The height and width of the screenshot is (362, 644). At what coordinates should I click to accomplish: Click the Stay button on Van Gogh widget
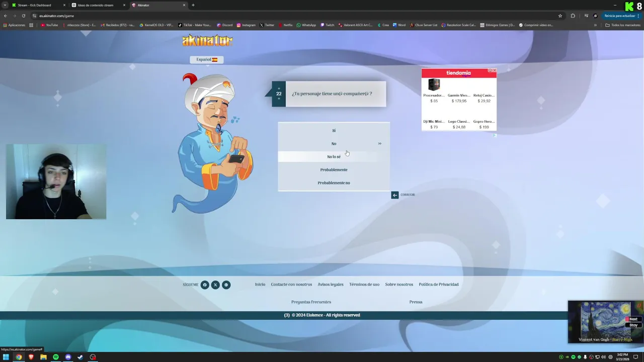click(633, 325)
